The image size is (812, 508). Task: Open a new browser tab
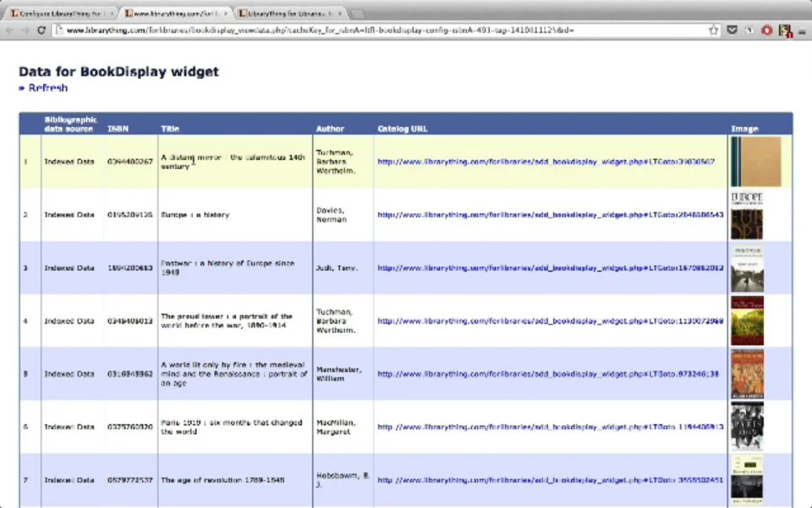(357, 14)
